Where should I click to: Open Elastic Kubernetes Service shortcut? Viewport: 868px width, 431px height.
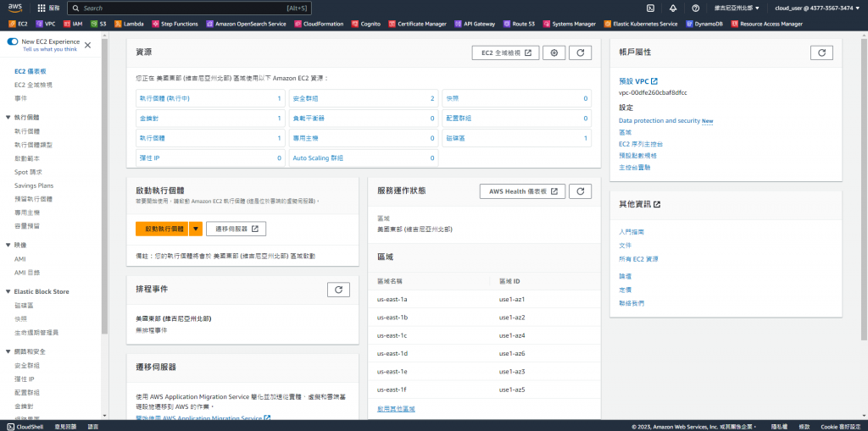[x=641, y=24]
